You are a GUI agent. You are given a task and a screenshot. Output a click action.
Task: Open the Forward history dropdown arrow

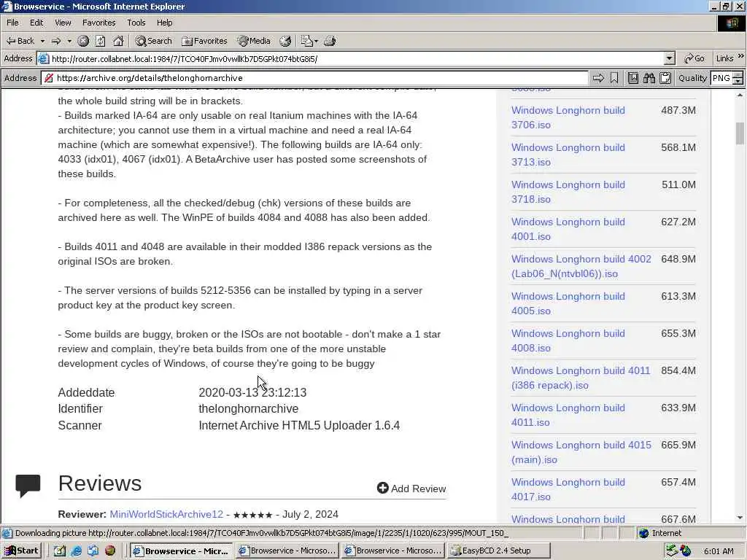[69, 41]
